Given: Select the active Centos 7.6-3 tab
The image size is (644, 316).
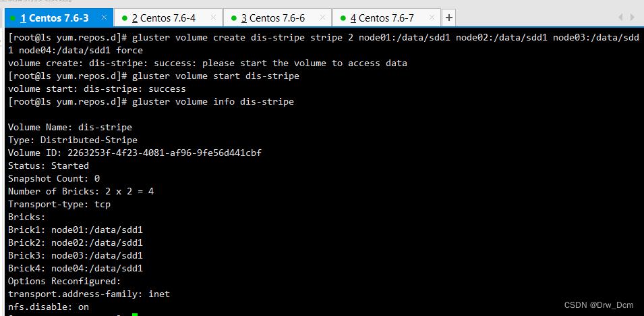Looking at the screenshot, I should coord(58,18).
